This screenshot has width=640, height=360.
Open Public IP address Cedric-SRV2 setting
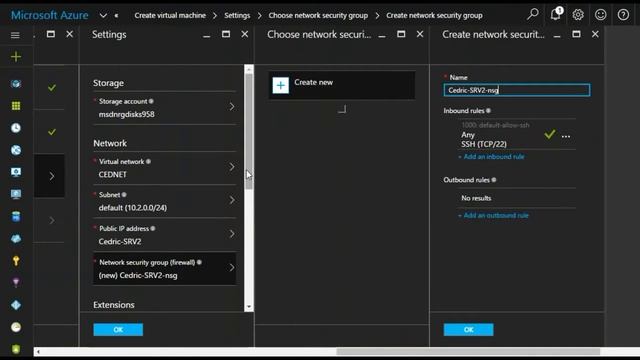click(165, 235)
